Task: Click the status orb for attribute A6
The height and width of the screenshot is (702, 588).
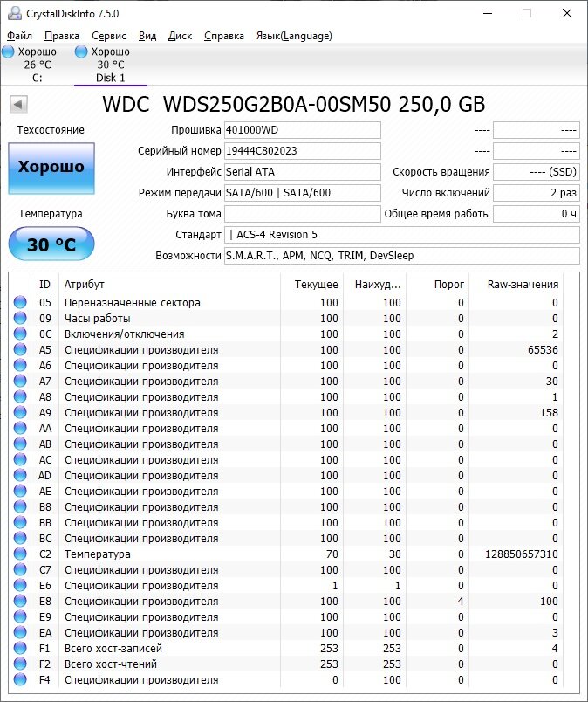Action: [20, 365]
